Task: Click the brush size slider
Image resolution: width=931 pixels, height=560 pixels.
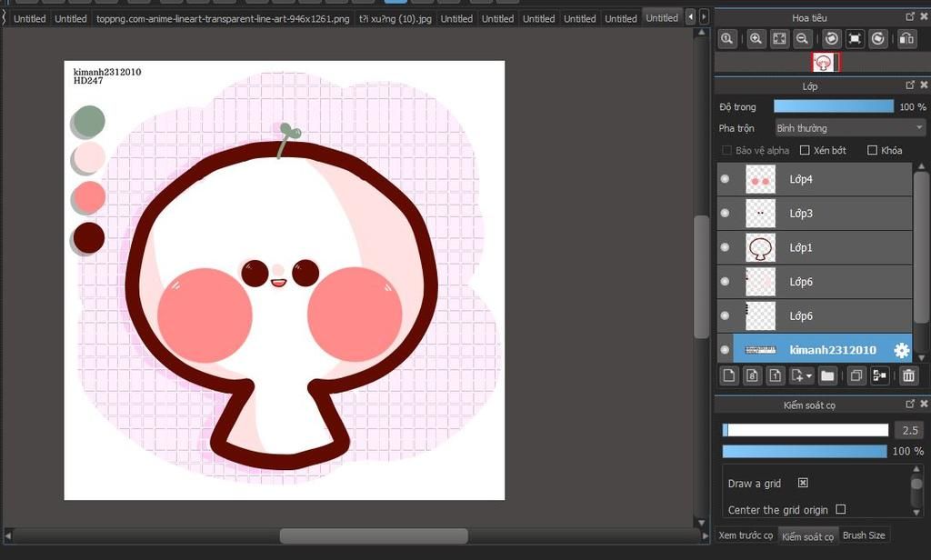Action: (x=806, y=430)
